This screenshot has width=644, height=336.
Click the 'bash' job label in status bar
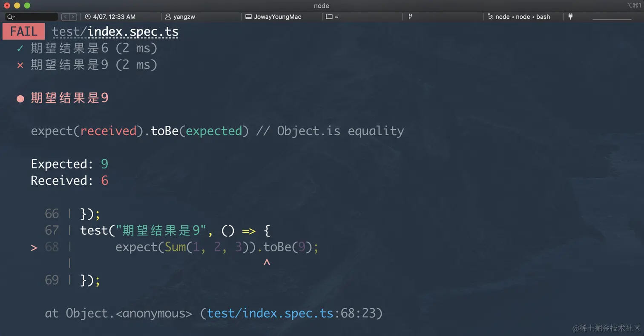[543, 17]
